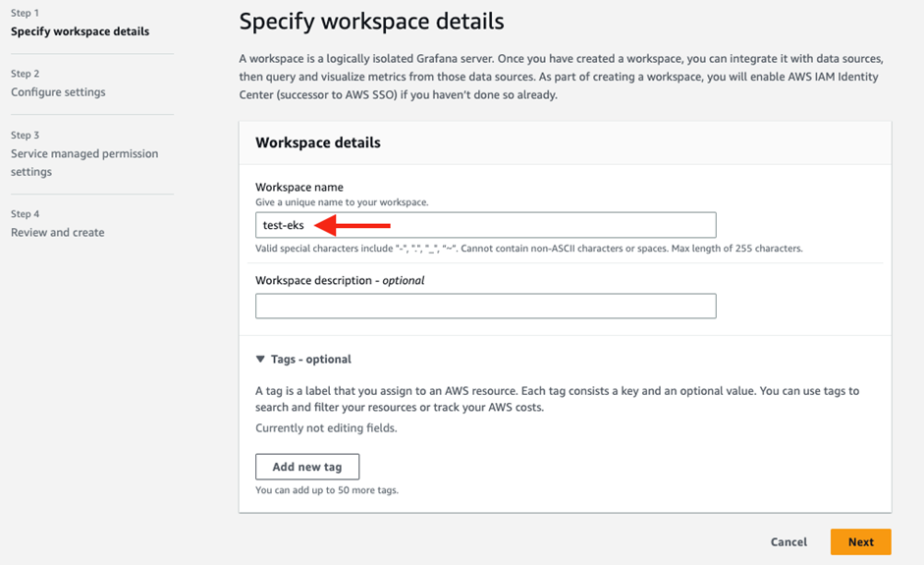This screenshot has width=924, height=565.
Task: Open Step 4 Review and create
Action: (x=57, y=232)
